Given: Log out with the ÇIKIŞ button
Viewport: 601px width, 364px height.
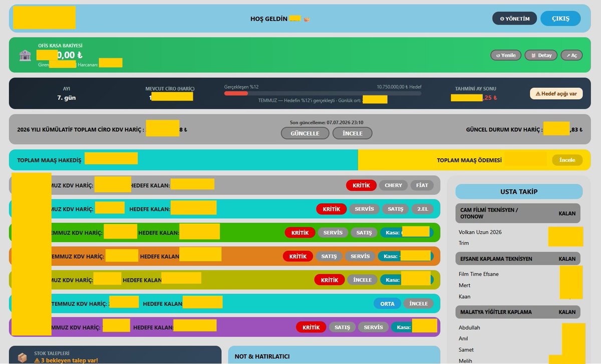Looking at the screenshot, I should (x=560, y=19).
